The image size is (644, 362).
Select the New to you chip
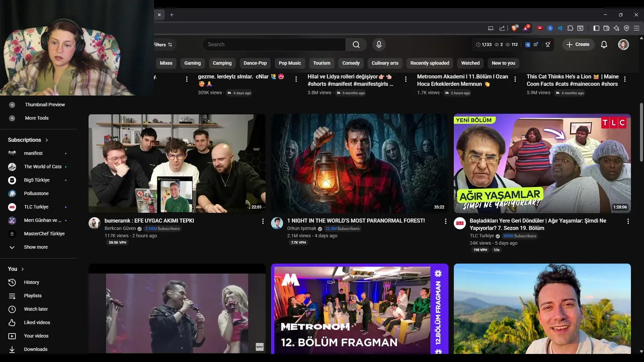click(x=504, y=63)
